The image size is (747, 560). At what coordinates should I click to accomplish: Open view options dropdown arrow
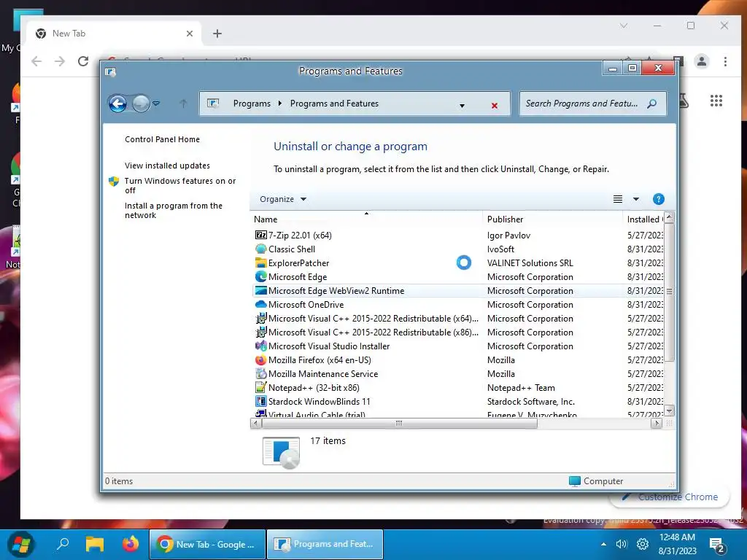coord(635,199)
